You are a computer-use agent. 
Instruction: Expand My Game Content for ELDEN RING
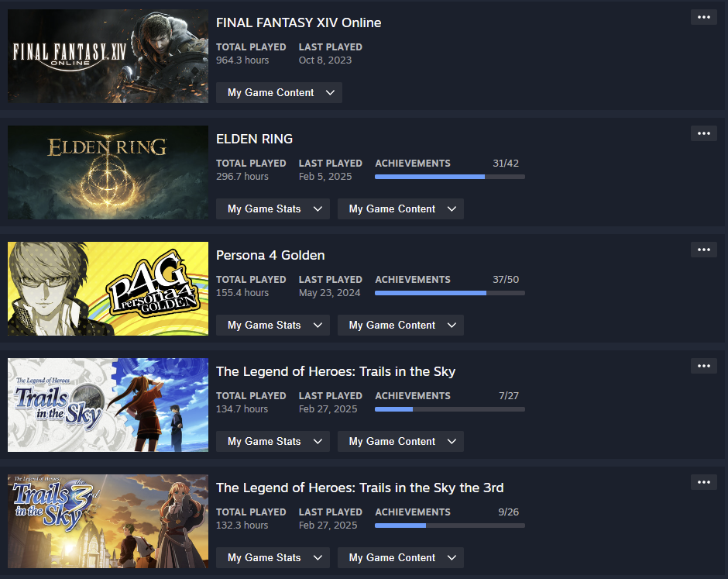(x=400, y=209)
